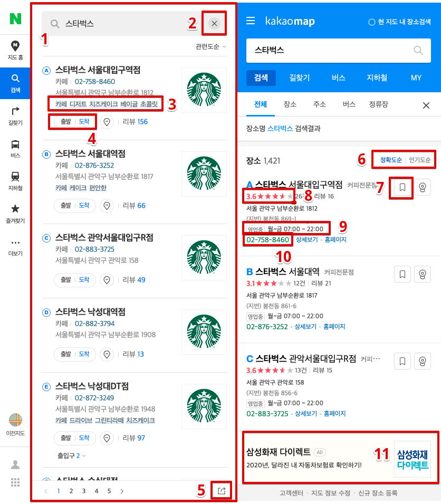Click the Naver search magnifier icon
441x504 pixels.
pos(55,24)
